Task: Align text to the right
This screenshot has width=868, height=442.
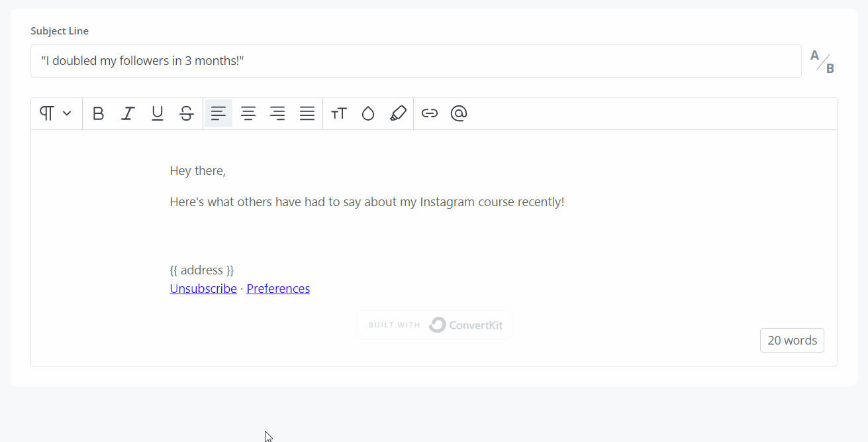Action: coord(277,114)
